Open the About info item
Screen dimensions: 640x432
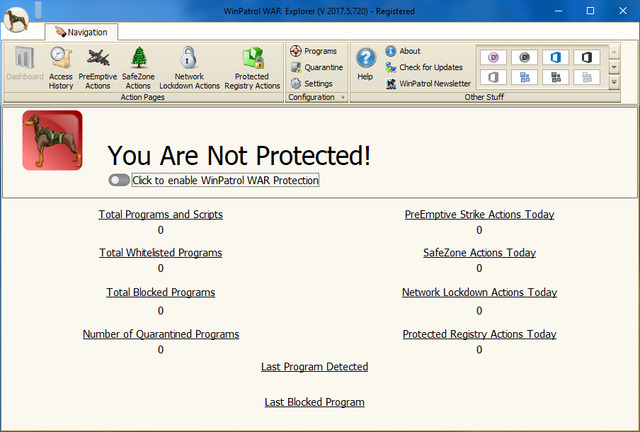pos(403,51)
